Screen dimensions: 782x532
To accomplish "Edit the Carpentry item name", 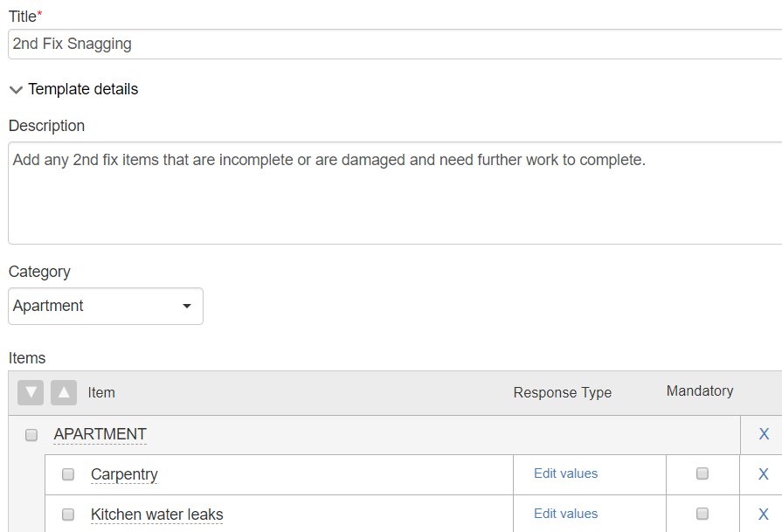I will tap(124, 474).
